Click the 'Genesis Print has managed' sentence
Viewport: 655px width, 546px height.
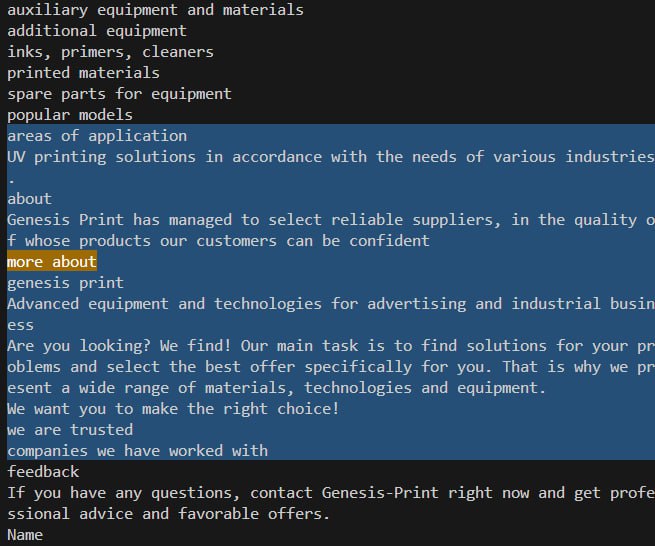tap(331, 230)
